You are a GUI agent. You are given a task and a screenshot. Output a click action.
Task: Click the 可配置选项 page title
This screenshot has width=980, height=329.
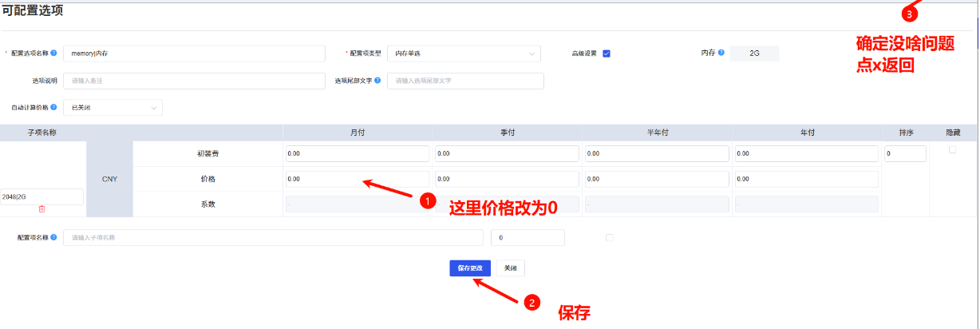pyautogui.click(x=32, y=11)
